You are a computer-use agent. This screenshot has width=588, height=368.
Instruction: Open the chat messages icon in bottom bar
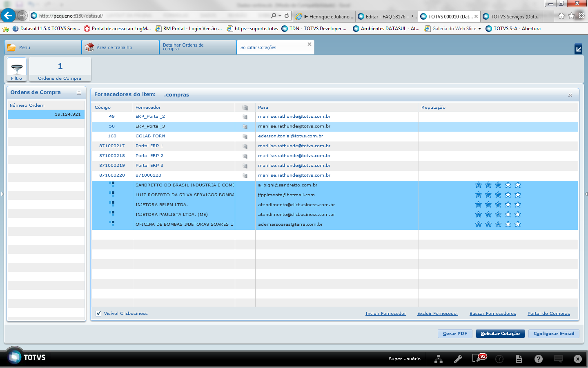tap(558, 359)
